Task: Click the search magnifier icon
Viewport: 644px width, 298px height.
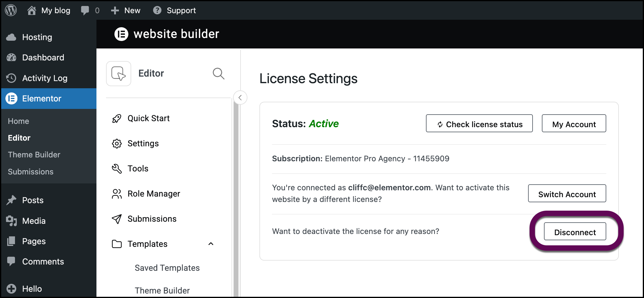Action: coord(218,74)
